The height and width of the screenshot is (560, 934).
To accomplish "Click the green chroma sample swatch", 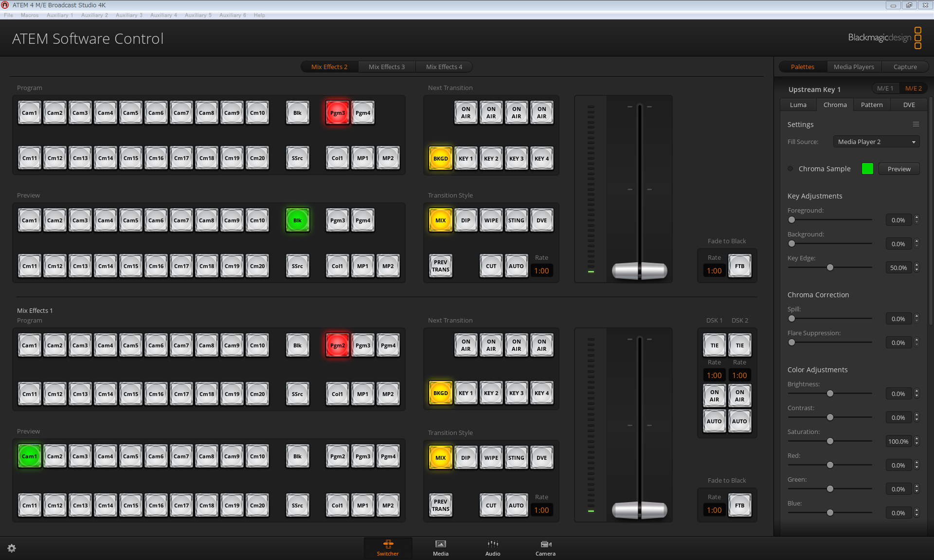I will pyautogui.click(x=867, y=169).
